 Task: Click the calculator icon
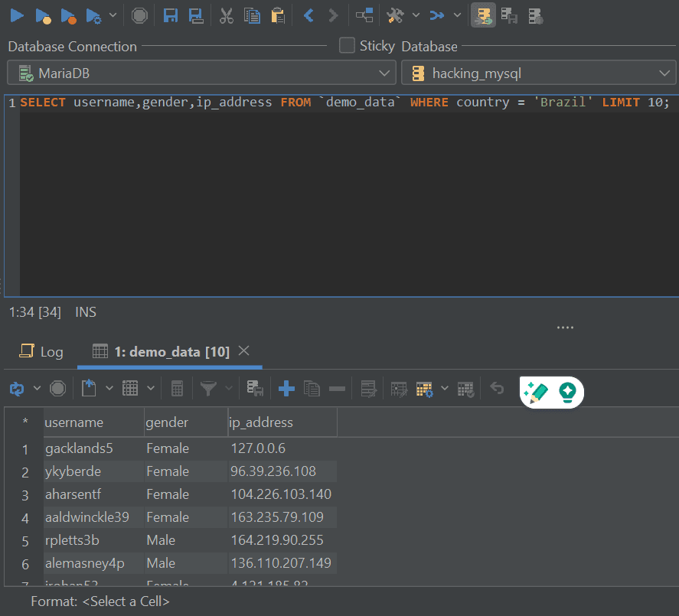(177, 389)
